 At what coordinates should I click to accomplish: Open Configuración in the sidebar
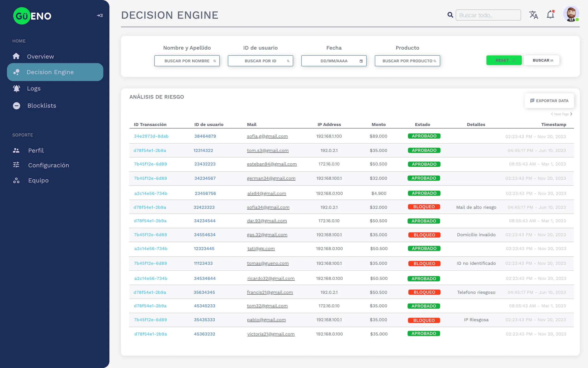(x=48, y=165)
